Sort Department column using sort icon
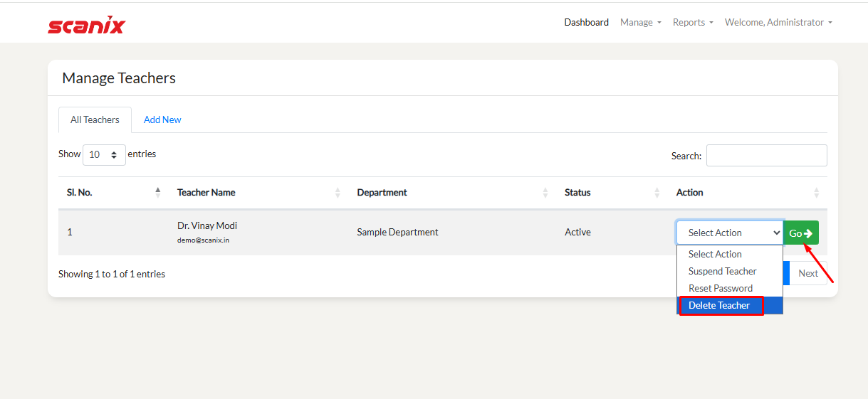The image size is (868, 399). pyautogui.click(x=545, y=193)
